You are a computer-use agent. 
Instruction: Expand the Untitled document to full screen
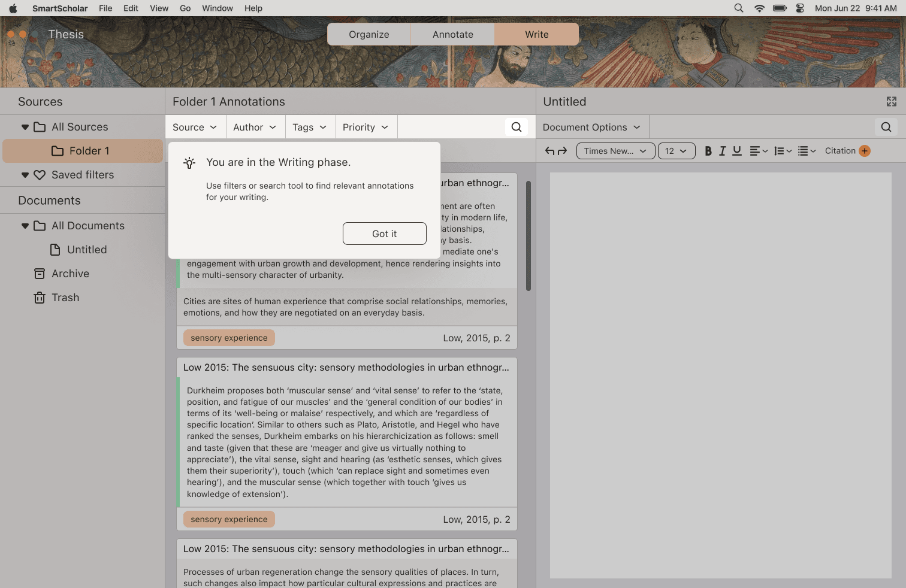[892, 102]
